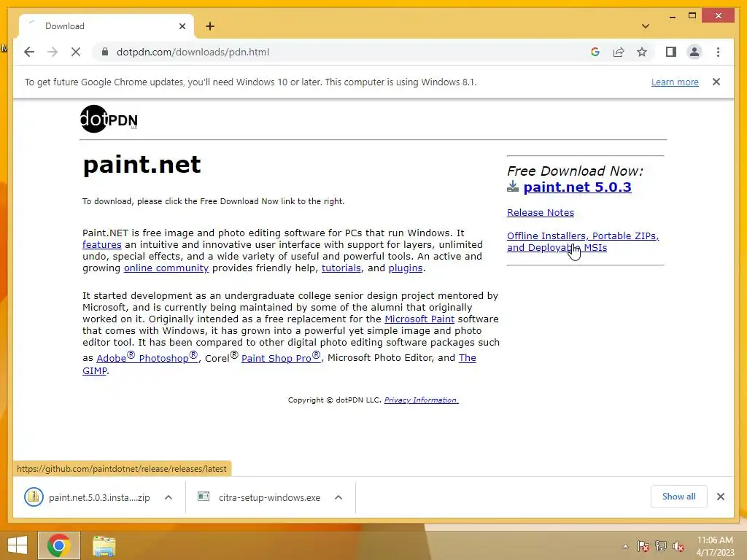Bookmark this page with the star icon

pos(642,52)
